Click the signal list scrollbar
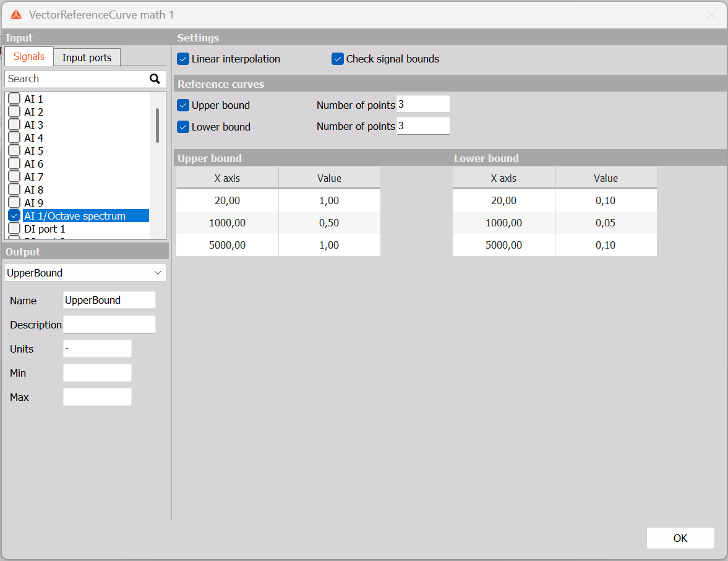This screenshot has height=561, width=728. [x=157, y=126]
